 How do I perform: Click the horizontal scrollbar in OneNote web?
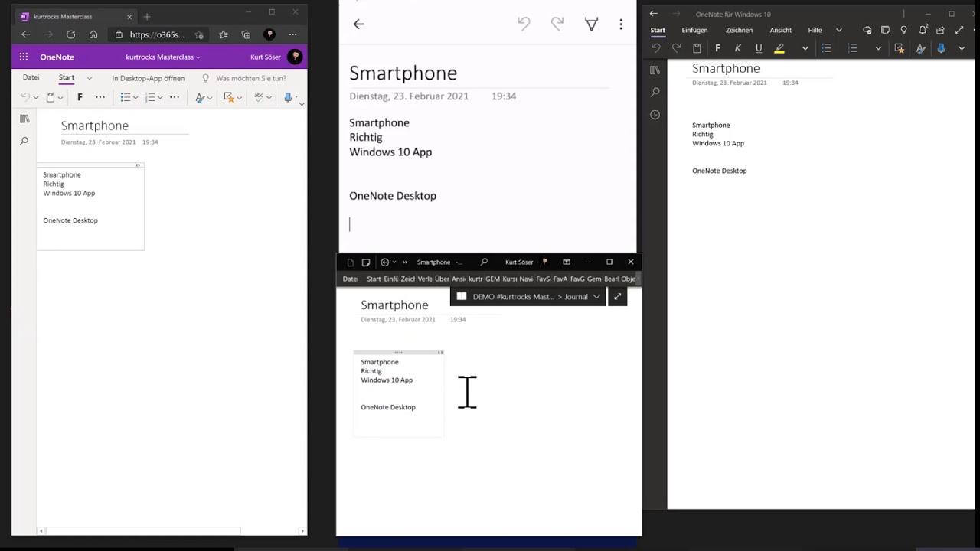143,530
